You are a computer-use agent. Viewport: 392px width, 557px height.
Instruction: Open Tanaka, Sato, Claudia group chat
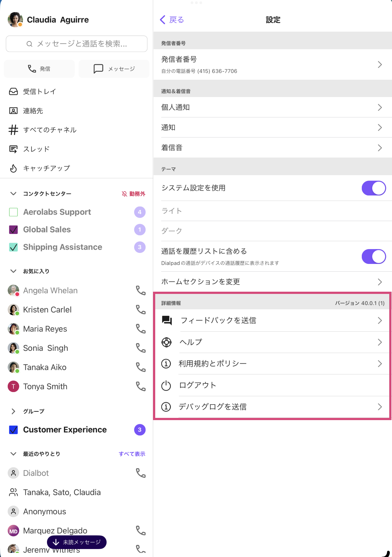pyautogui.click(x=62, y=492)
